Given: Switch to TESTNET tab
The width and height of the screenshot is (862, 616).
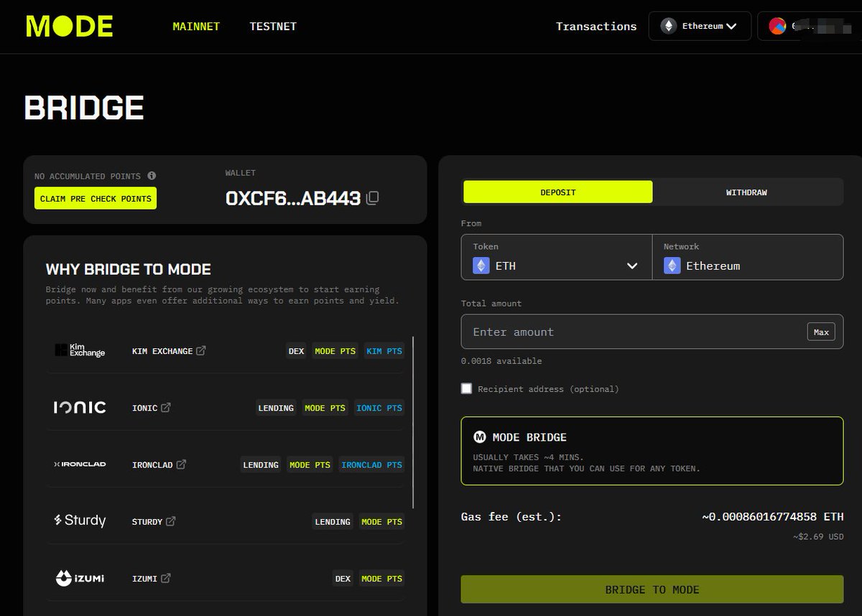Looking at the screenshot, I should point(273,27).
